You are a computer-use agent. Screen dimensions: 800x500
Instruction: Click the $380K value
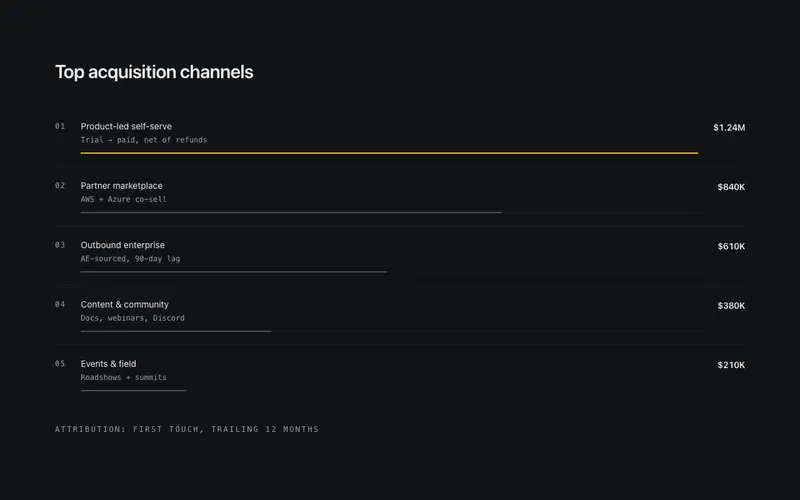coord(731,306)
